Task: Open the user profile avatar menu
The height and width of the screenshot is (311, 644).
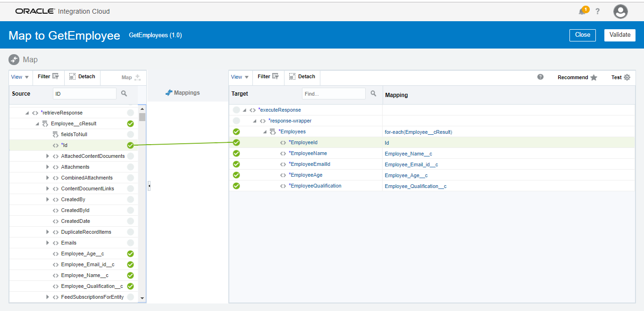Action: pos(620,11)
